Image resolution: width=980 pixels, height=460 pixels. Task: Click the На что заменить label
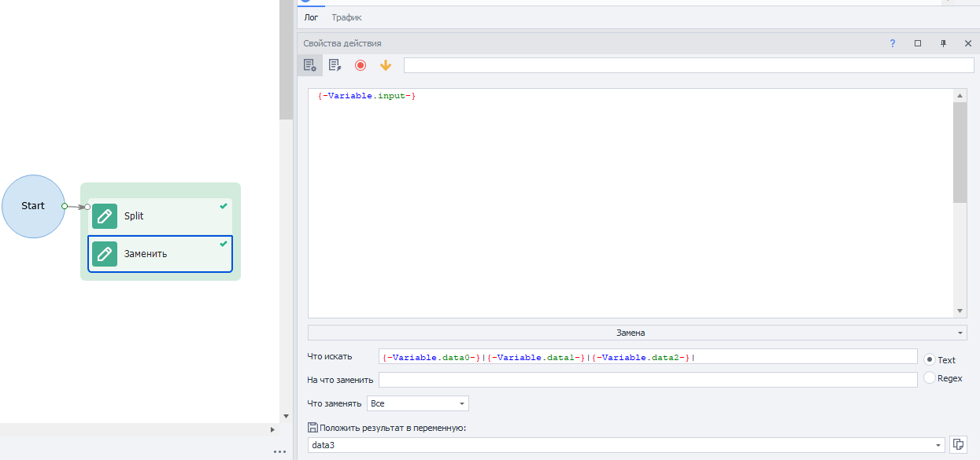(340, 380)
